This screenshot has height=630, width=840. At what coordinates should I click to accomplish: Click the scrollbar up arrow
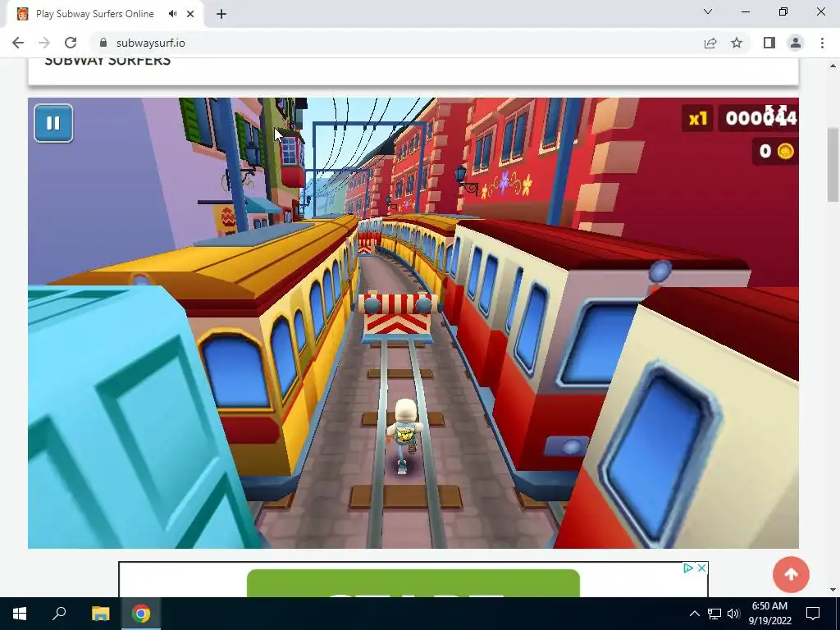point(833,66)
